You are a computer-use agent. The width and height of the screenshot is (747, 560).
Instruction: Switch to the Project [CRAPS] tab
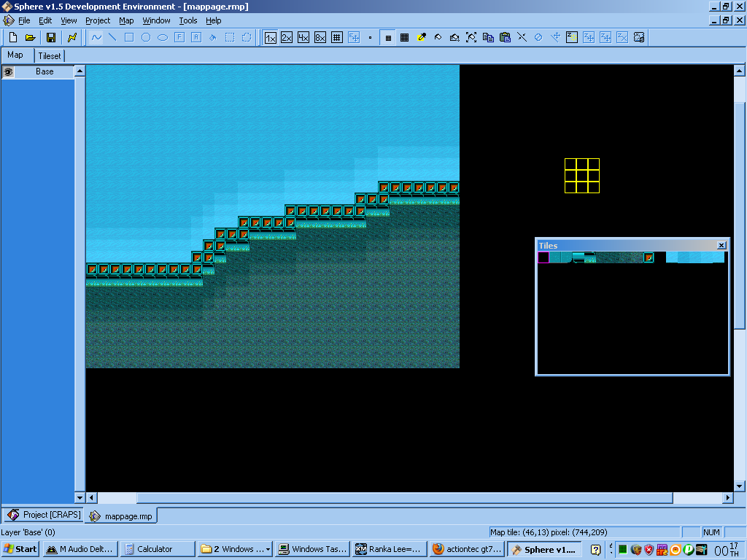coord(44,515)
